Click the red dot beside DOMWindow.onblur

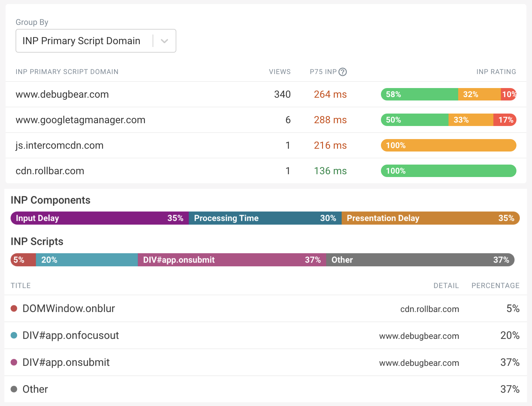[14, 308]
